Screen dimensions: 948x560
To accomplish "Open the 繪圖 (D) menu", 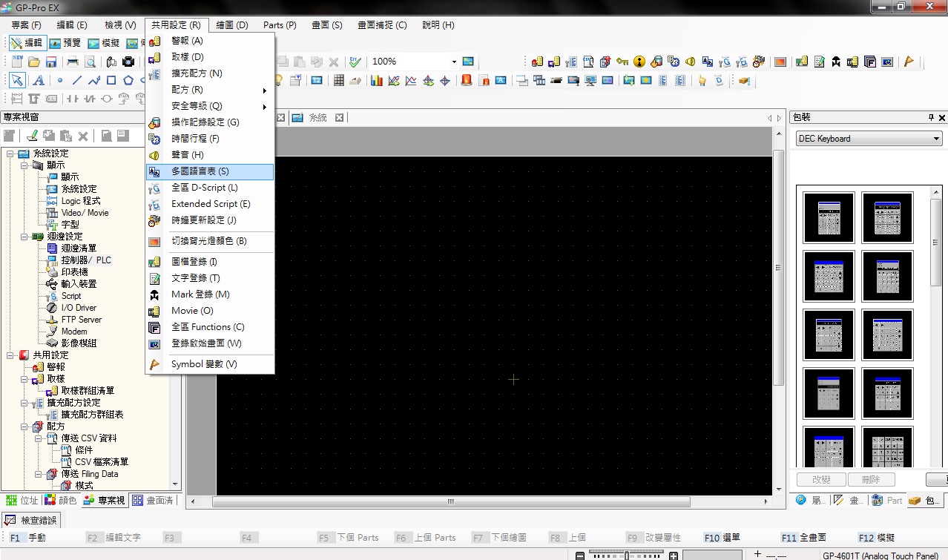I will pos(231,24).
